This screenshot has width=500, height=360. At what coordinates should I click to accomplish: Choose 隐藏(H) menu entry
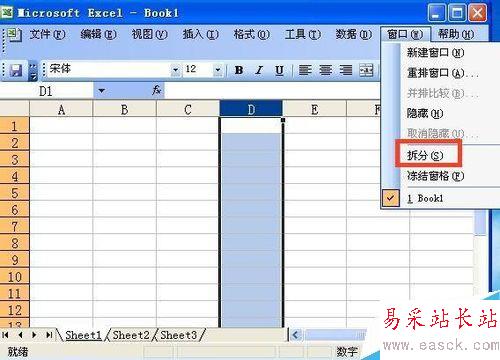click(x=440, y=114)
